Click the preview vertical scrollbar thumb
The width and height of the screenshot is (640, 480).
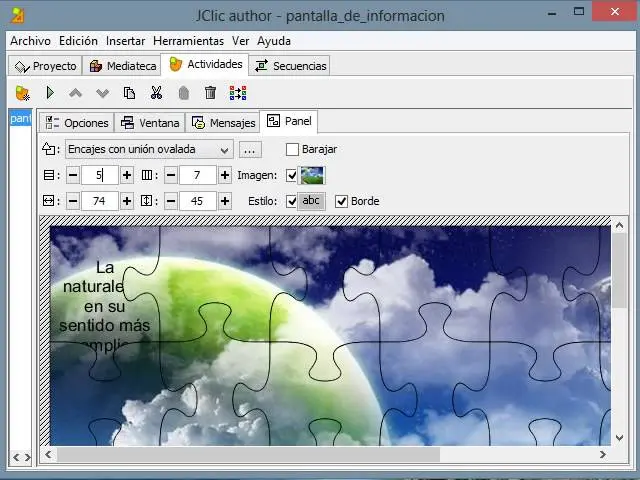point(620,271)
